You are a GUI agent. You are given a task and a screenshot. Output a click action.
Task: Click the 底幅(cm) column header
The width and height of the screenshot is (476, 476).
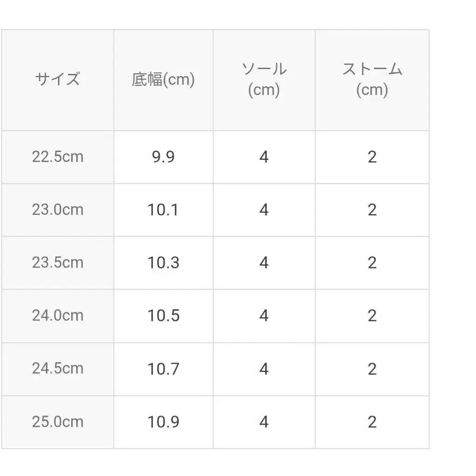click(x=163, y=80)
